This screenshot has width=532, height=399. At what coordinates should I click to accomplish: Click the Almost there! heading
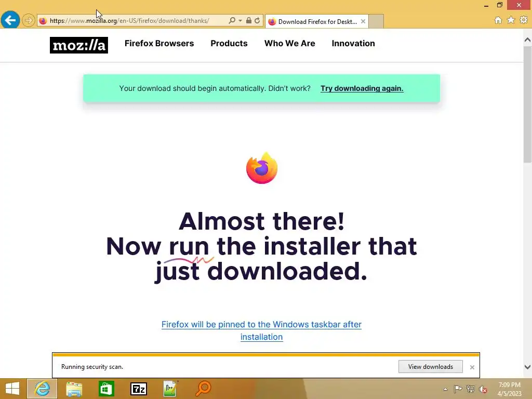pyautogui.click(x=262, y=221)
